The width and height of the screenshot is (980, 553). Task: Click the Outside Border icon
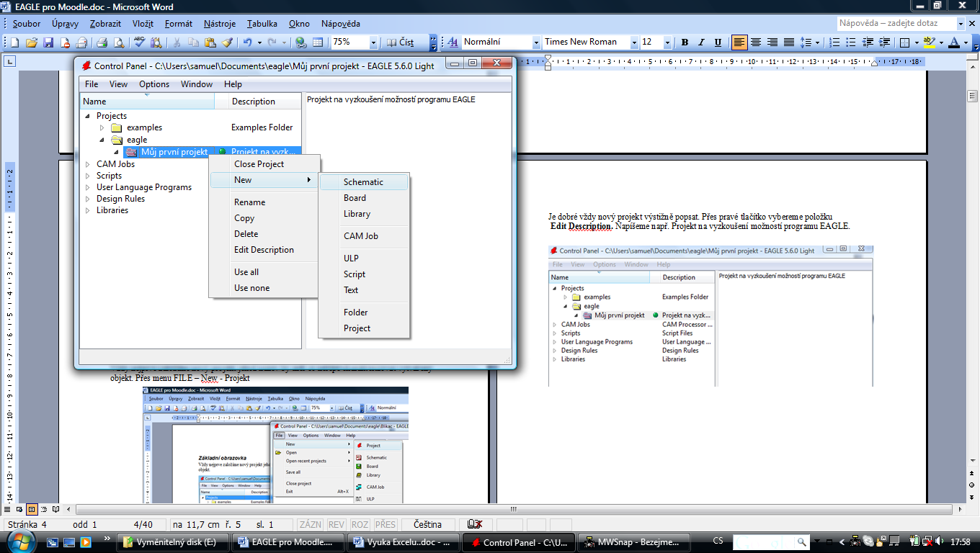pyautogui.click(x=904, y=42)
